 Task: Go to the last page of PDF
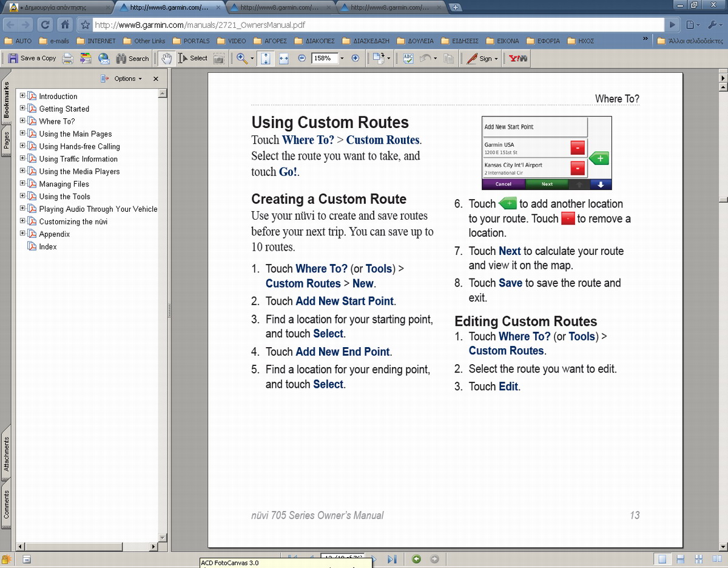point(392,559)
